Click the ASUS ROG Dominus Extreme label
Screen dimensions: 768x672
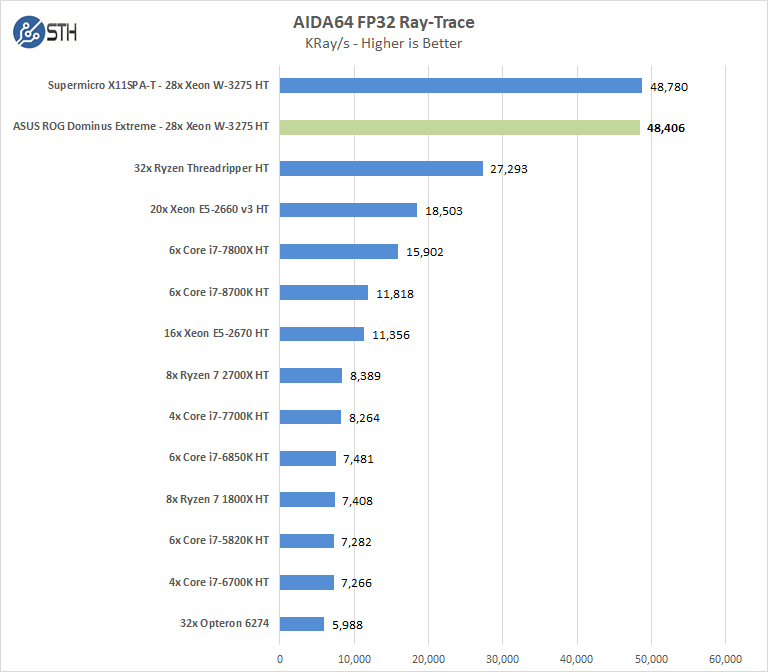(141, 126)
